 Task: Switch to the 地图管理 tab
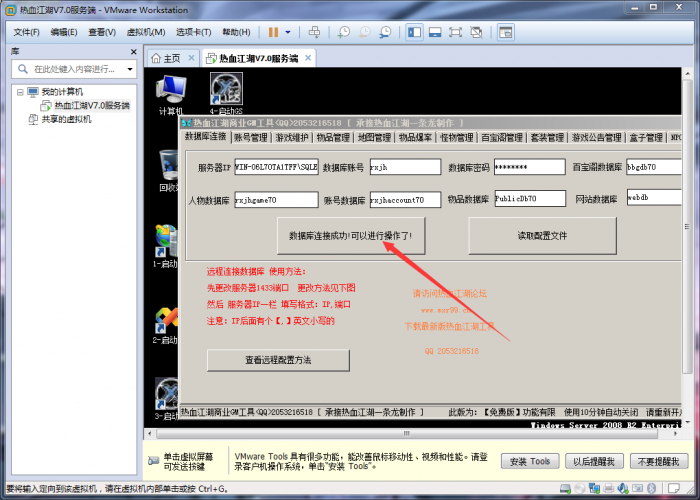(374, 138)
